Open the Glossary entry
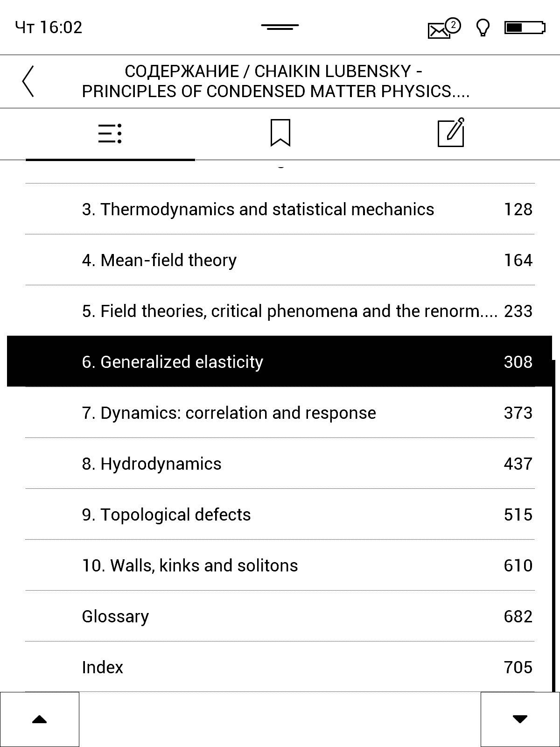This screenshot has height=747, width=560. [280, 616]
